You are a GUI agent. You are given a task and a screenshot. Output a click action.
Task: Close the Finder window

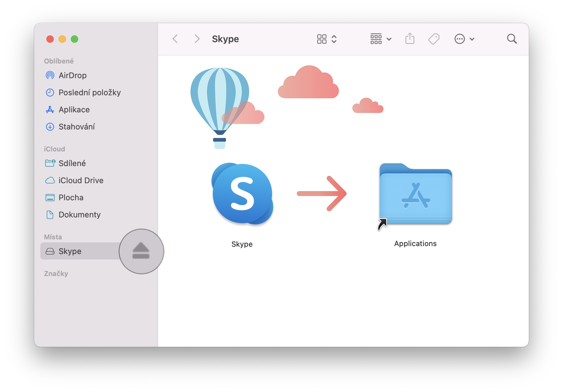50,39
